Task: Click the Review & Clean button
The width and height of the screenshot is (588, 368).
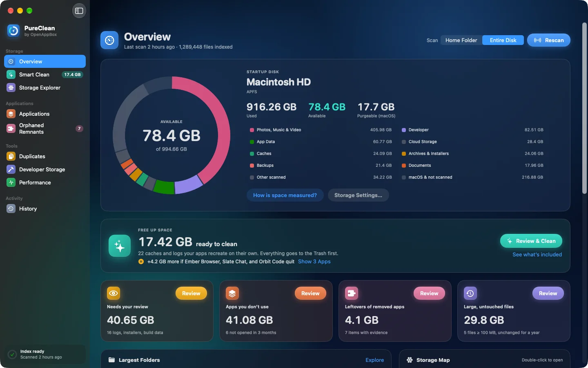Action: (x=531, y=241)
